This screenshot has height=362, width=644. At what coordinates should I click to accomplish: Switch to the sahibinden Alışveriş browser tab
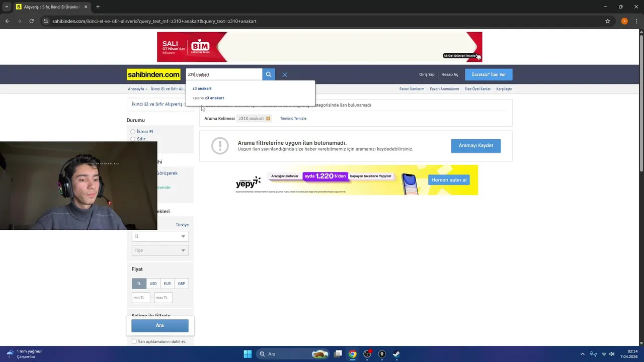click(51, 7)
